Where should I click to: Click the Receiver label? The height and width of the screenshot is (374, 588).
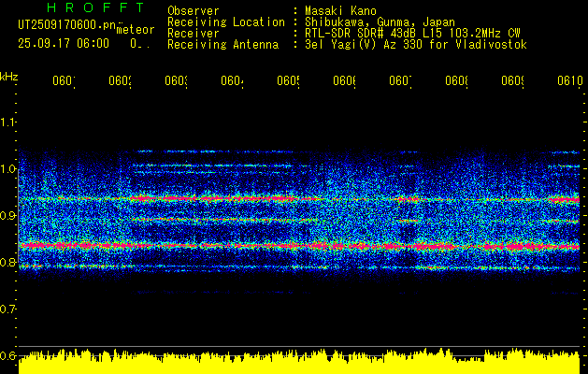coord(194,34)
